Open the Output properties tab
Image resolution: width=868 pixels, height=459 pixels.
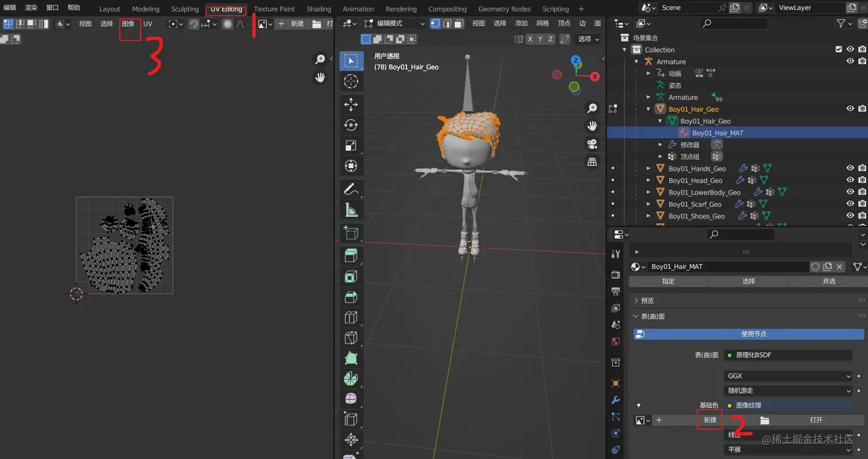pyautogui.click(x=616, y=291)
